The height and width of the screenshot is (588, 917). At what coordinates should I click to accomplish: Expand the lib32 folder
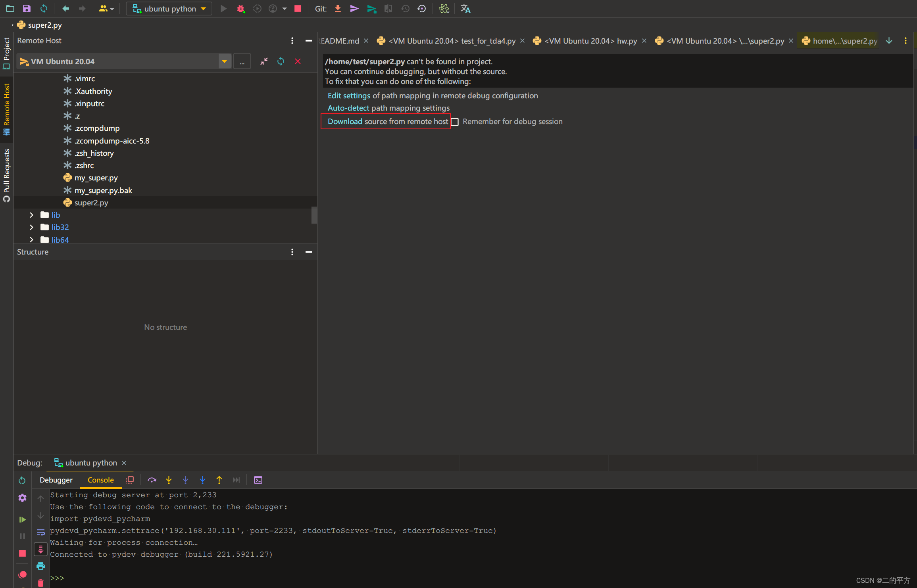coord(31,227)
